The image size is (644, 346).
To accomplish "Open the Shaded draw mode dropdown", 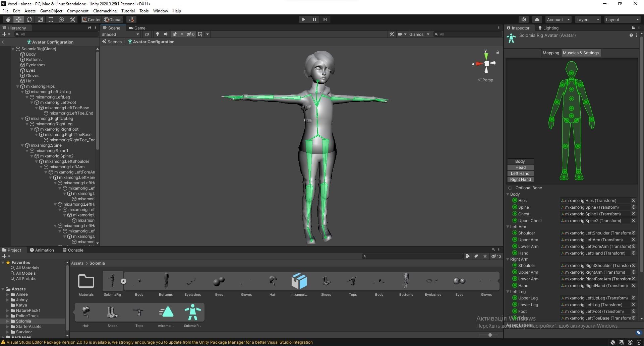I will coord(120,34).
